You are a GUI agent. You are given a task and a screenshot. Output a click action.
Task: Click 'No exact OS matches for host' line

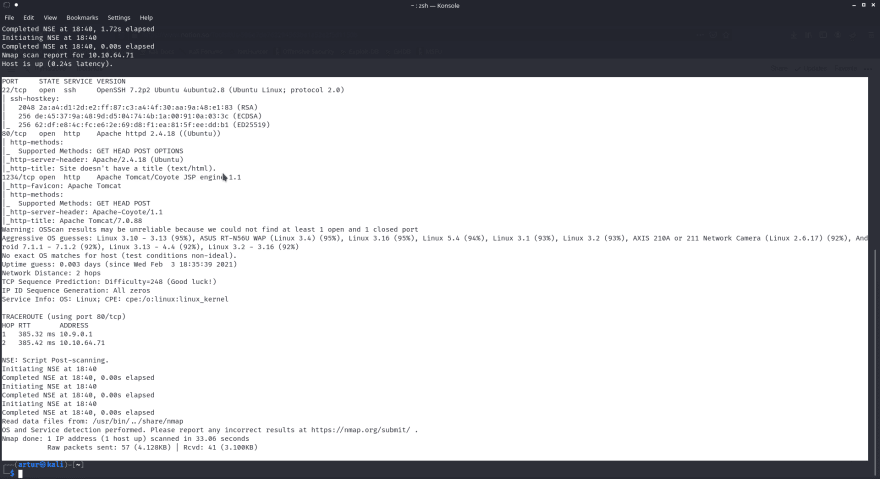coord(119,256)
